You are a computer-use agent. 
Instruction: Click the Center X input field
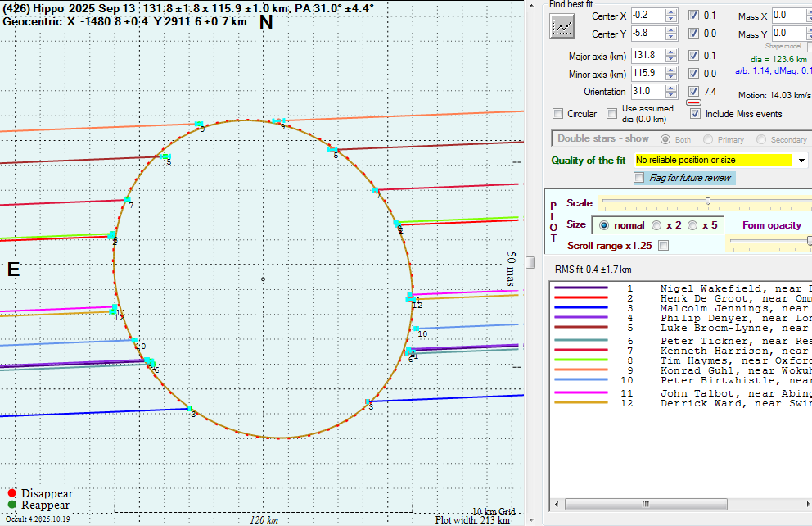[x=644, y=16]
